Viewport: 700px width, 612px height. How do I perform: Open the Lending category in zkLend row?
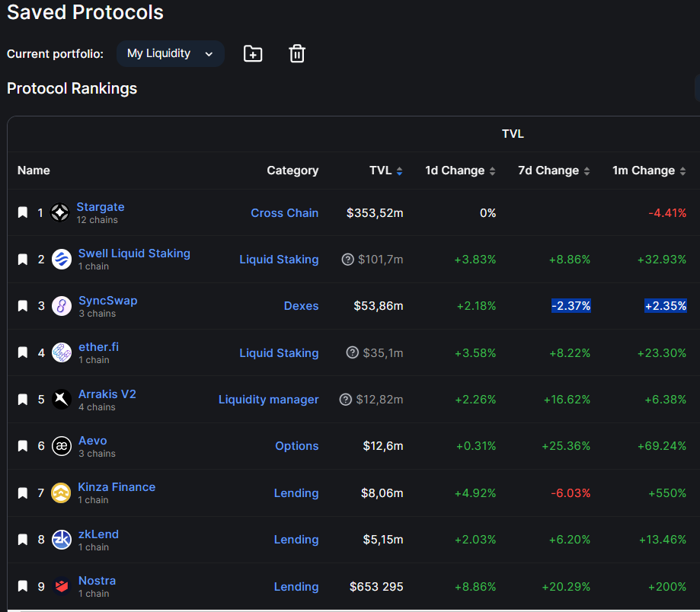[296, 539]
